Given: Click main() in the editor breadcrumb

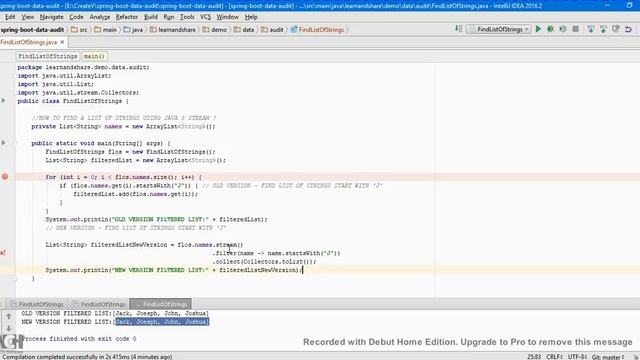Looking at the screenshot, I should pos(94,56).
